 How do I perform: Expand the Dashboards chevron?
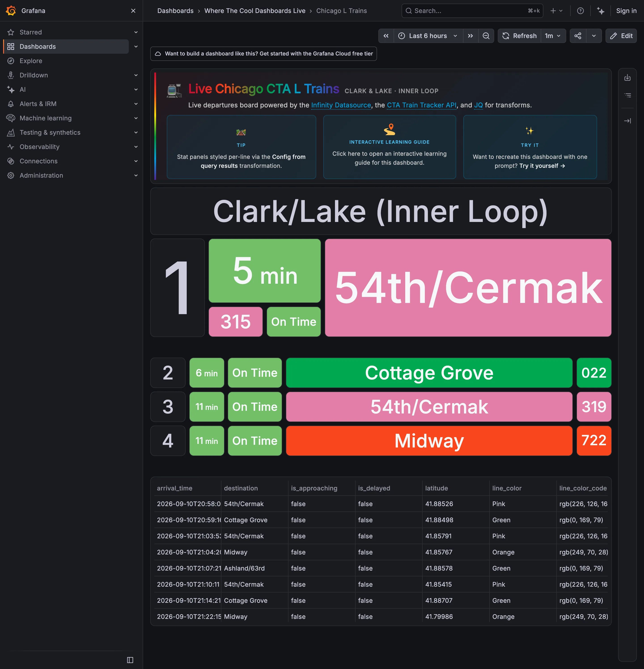(x=136, y=46)
